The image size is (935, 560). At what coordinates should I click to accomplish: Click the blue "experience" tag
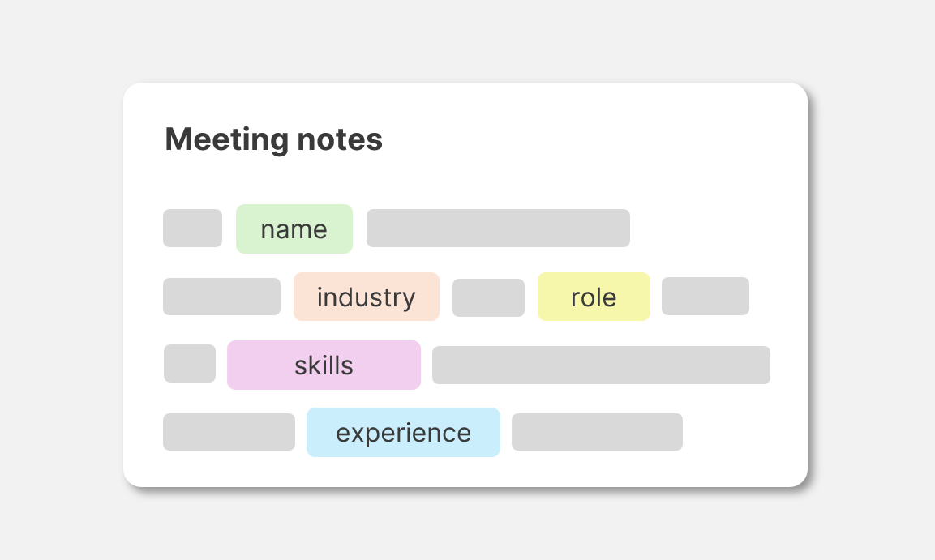[403, 433]
